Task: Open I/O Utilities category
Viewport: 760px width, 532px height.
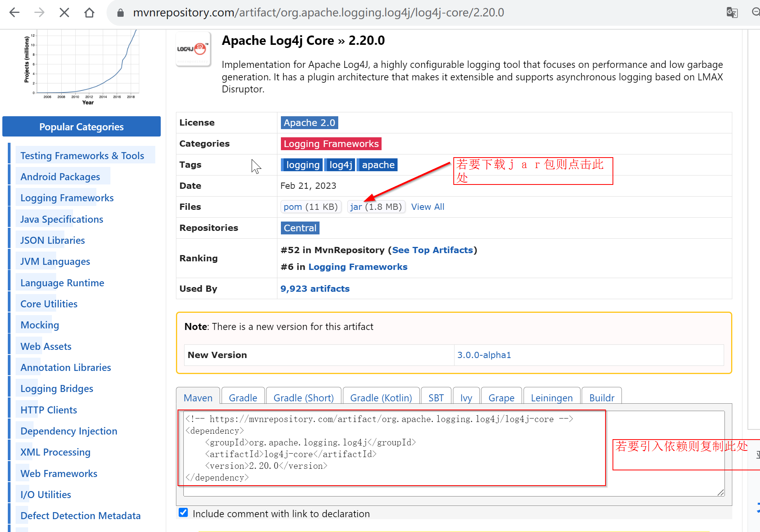Action: click(x=46, y=495)
